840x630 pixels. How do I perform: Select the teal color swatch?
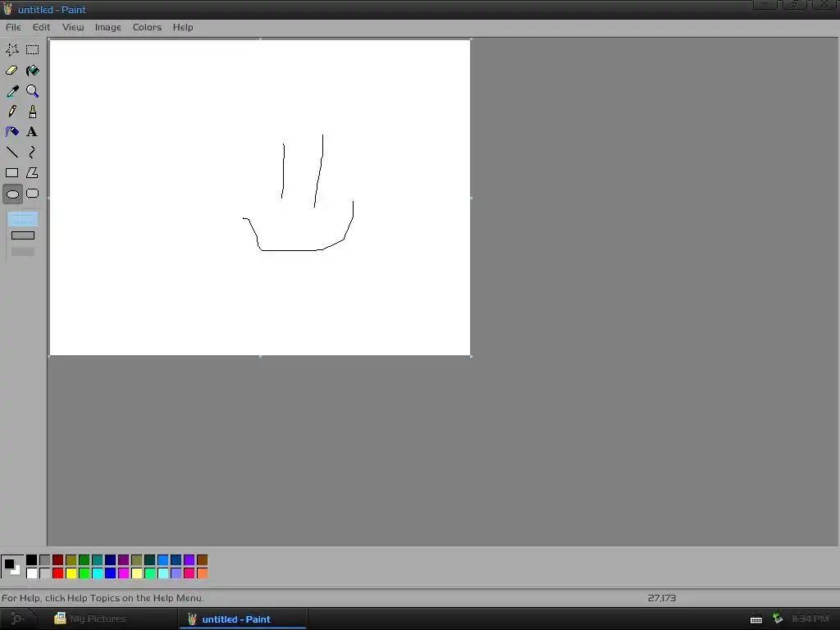click(97, 560)
